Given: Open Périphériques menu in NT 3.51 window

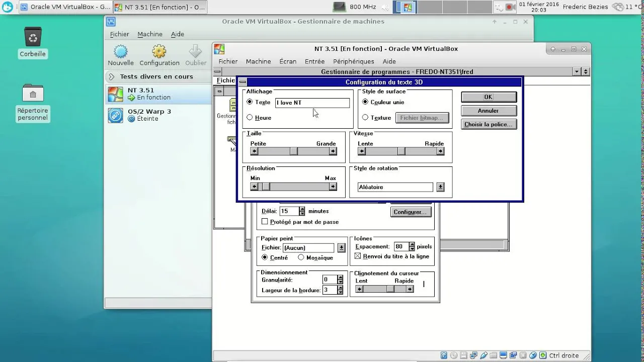Looking at the screenshot, I should (354, 61).
